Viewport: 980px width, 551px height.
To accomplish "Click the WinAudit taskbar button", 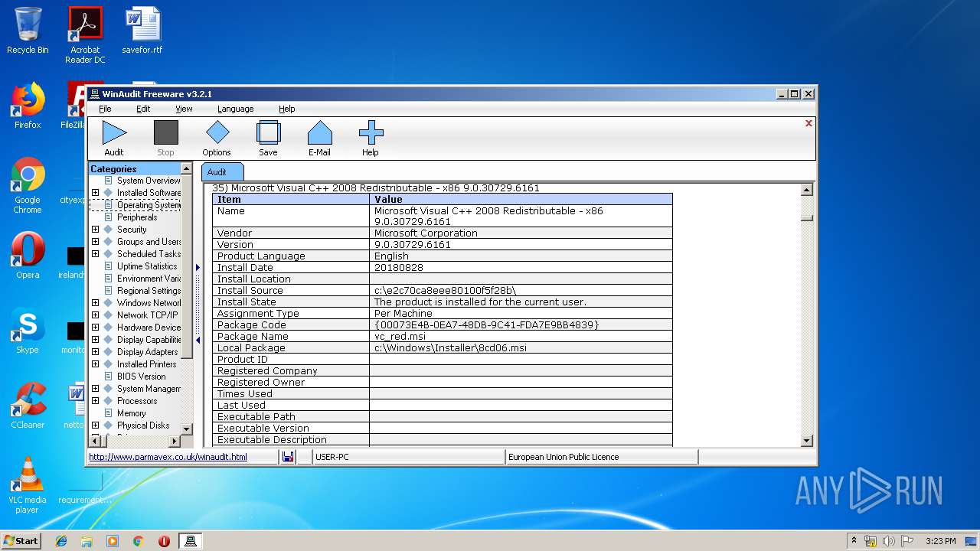I will click(x=191, y=541).
